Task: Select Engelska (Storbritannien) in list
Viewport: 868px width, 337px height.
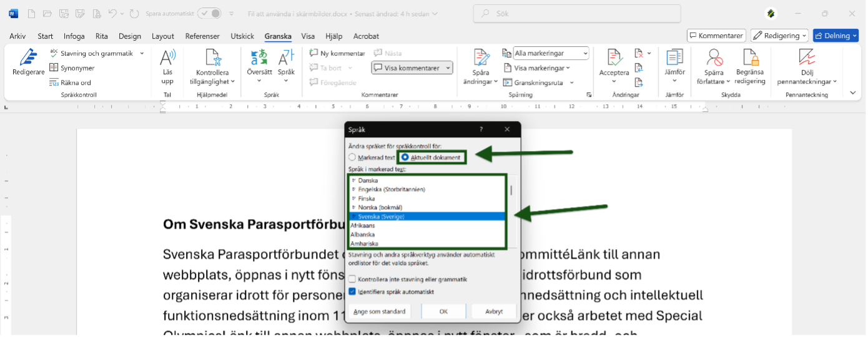Action: pyautogui.click(x=427, y=189)
